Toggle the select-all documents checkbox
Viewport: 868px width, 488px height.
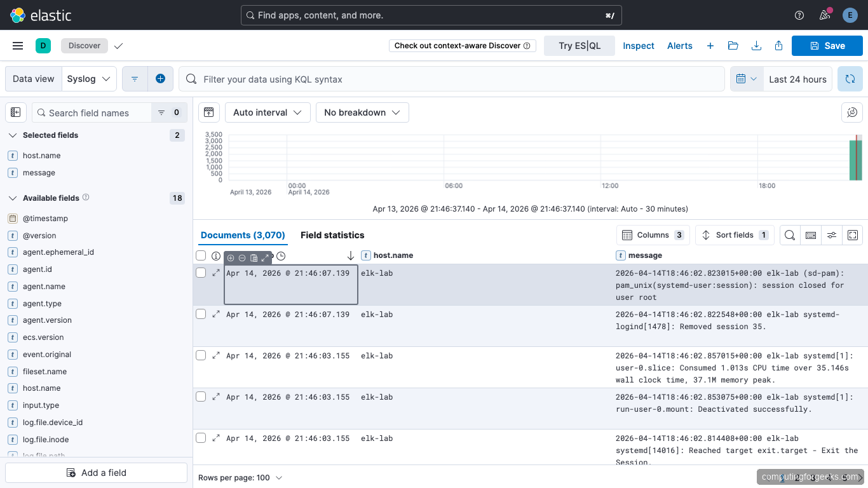click(x=201, y=255)
